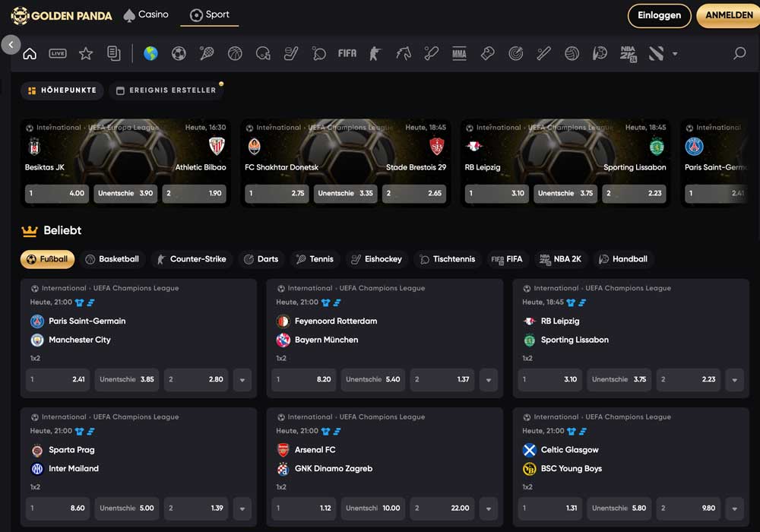
Task: Select the volleyball icon
Action: click(572, 53)
